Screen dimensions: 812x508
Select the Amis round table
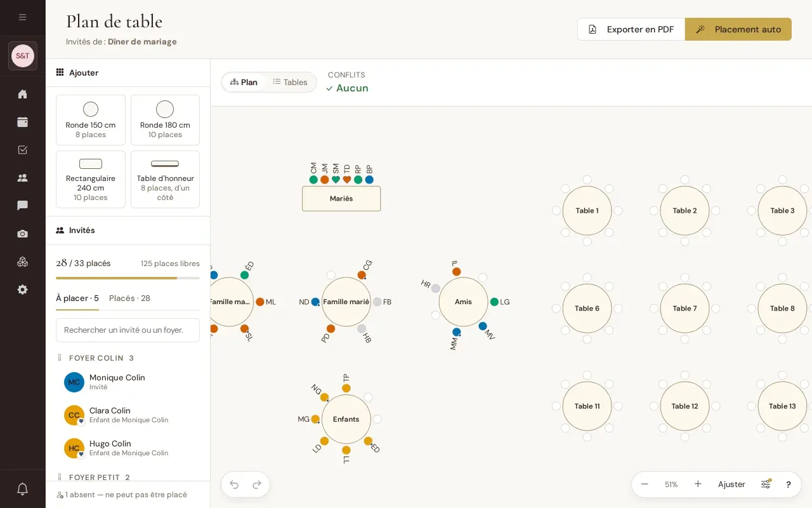click(463, 302)
